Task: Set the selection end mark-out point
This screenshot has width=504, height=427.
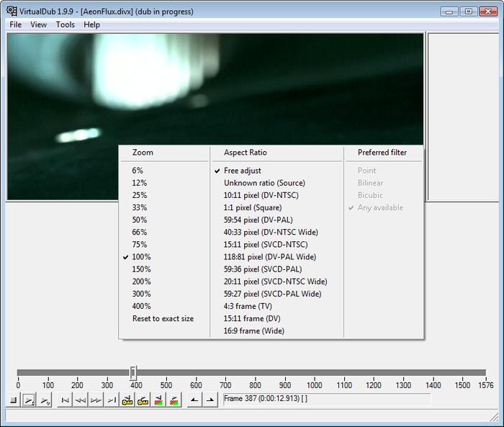Action: [210, 400]
